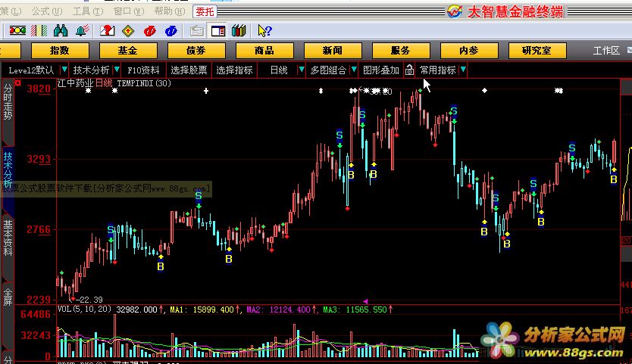The height and width of the screenshot is (364, 632).
Task: Click the 64486 volume axis label
Action: tap(36, 314)
